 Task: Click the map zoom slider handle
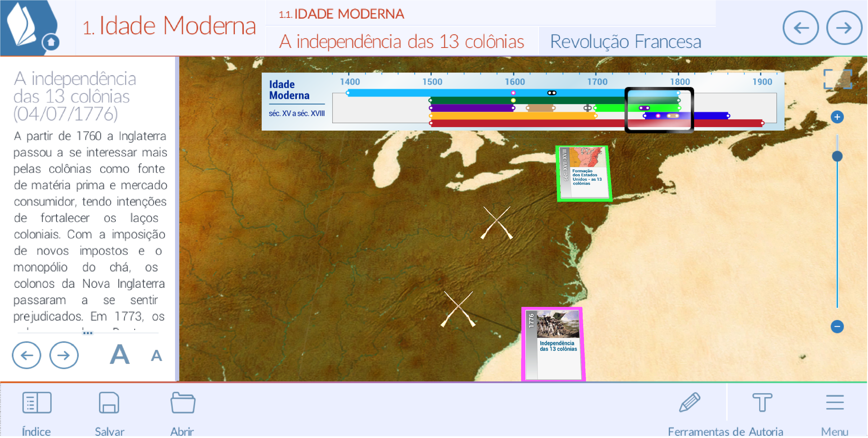[837, 156]
